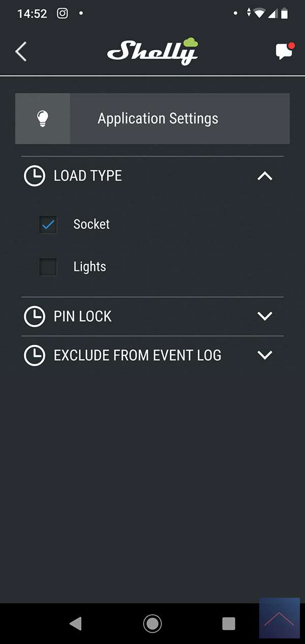
Task: Tap clock icon beside Exclude From Event Log
Action: coord(35,355)
